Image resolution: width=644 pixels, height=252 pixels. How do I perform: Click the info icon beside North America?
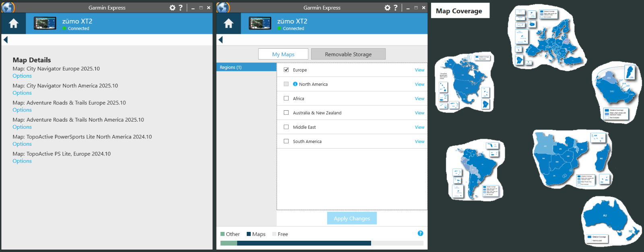[295, 84]
